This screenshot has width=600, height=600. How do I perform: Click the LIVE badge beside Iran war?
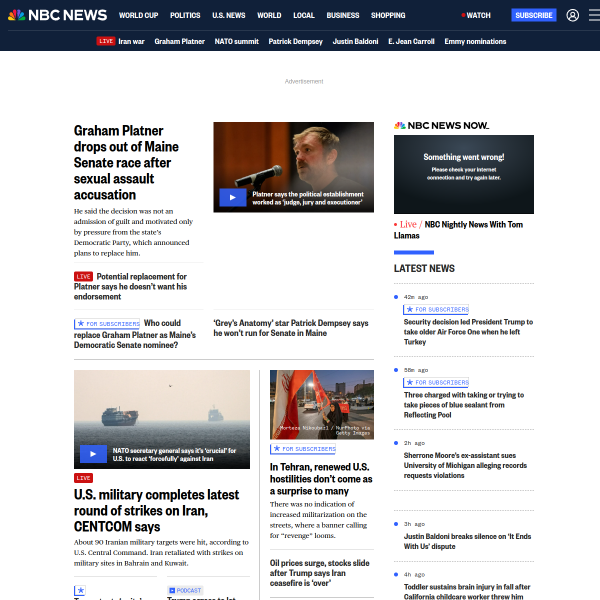(106, 41)
